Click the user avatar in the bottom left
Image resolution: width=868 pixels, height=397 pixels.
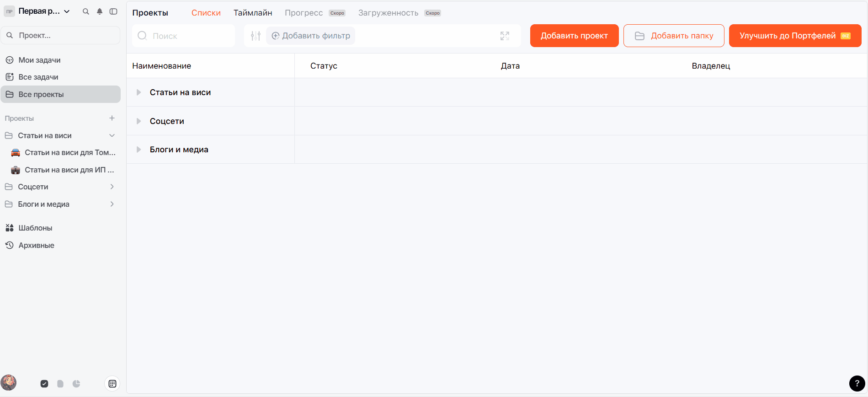pyautogui.click(x=9, y=382)
